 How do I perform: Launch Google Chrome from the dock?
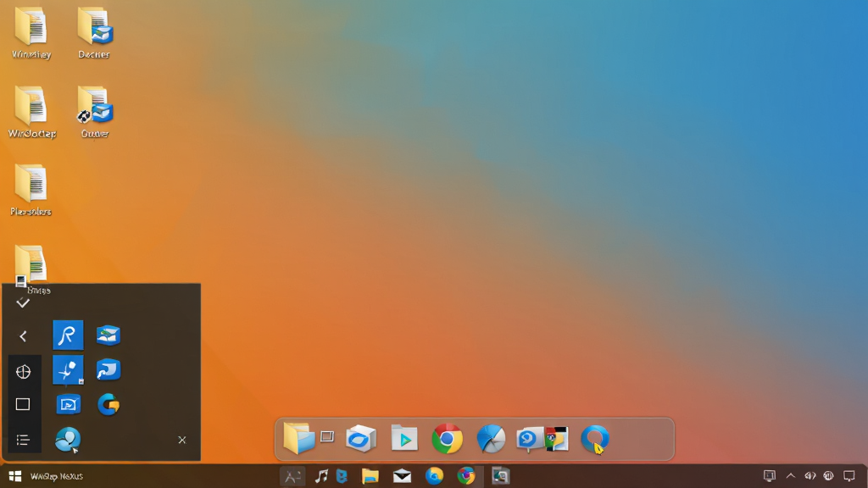(x=448, y=439)
